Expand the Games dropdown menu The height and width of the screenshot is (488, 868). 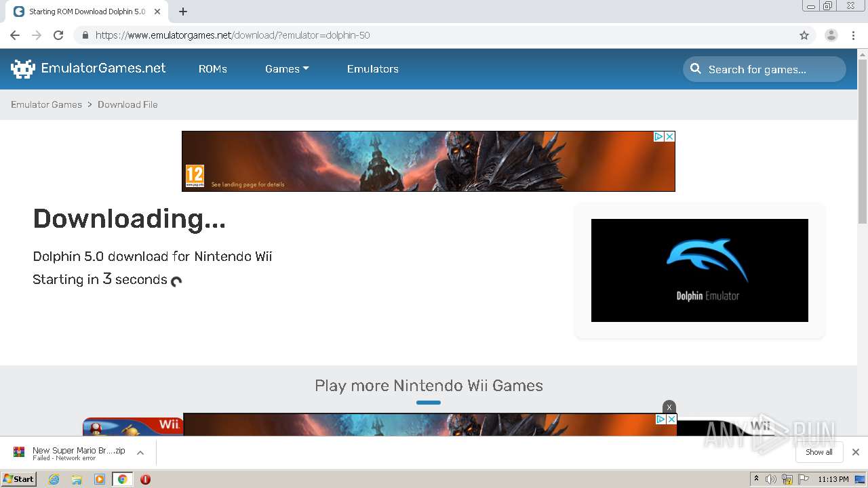coord(287,69)
